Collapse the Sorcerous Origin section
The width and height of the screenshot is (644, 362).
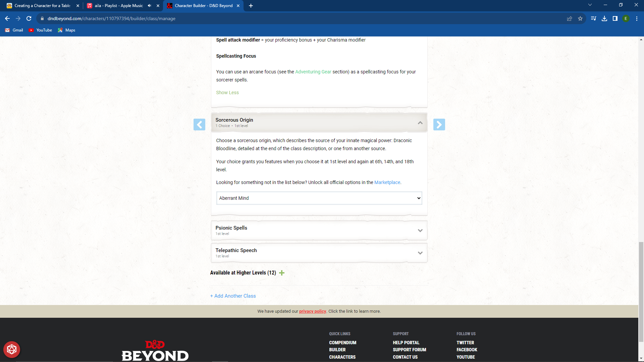click(420, 123)
